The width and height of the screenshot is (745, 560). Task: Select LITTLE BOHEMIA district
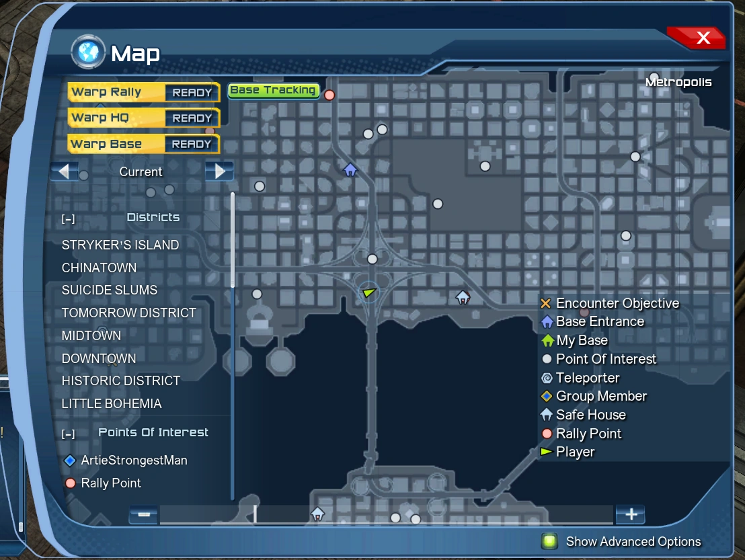click(x=112, y=404)
